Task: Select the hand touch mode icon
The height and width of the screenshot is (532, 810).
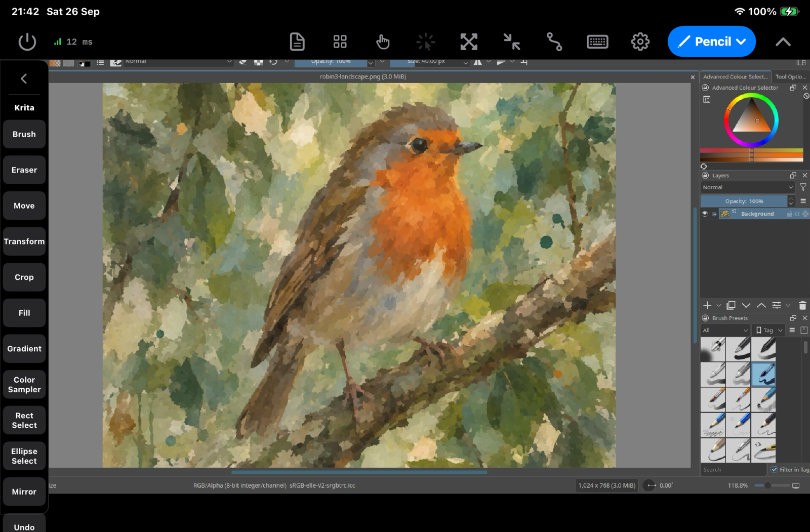Action: tap(383, 42)
